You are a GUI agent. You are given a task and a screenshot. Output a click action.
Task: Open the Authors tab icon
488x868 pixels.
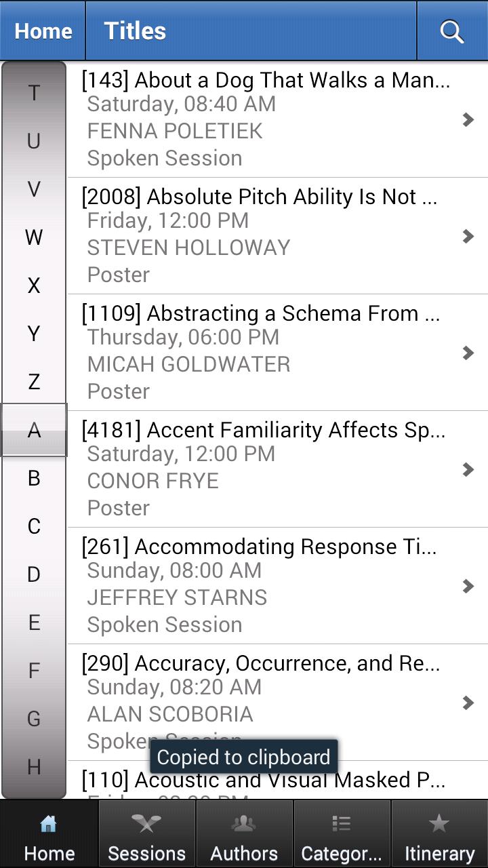point(244,824)
